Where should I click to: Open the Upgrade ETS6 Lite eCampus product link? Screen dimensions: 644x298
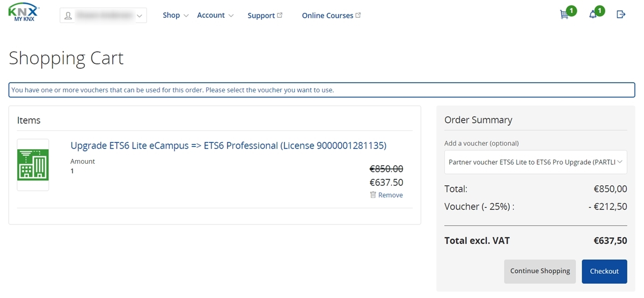229,146
